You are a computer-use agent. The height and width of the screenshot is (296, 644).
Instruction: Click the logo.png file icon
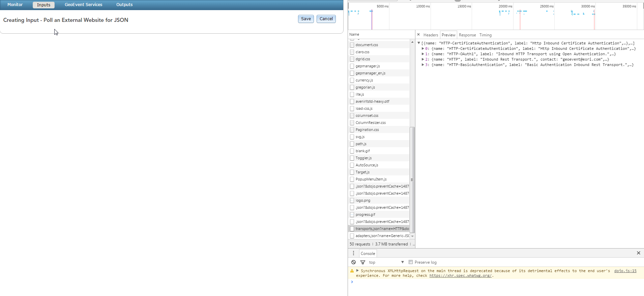(352, 200)
